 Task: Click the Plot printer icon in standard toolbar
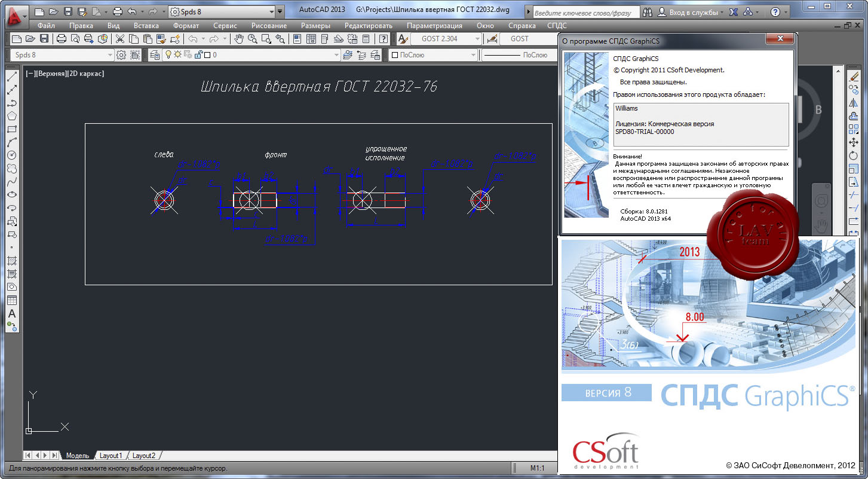pos(62,39)
